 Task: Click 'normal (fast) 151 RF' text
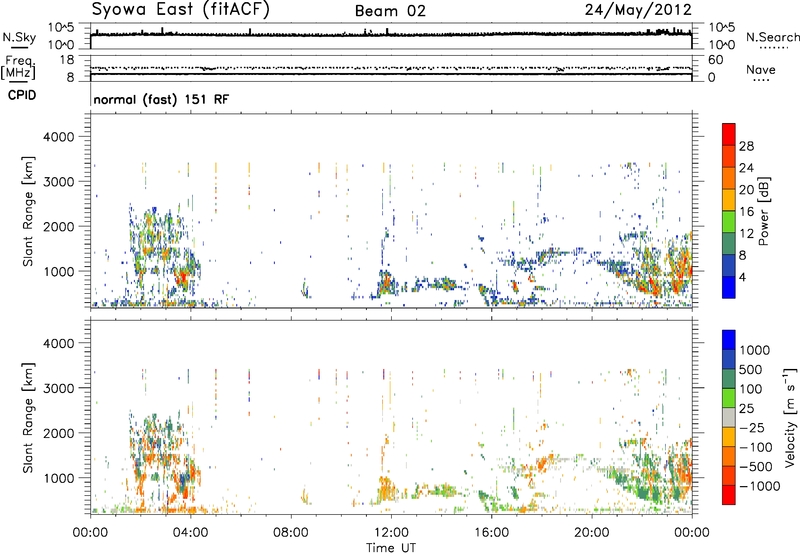pyautogui.click(x=161, y=99)
